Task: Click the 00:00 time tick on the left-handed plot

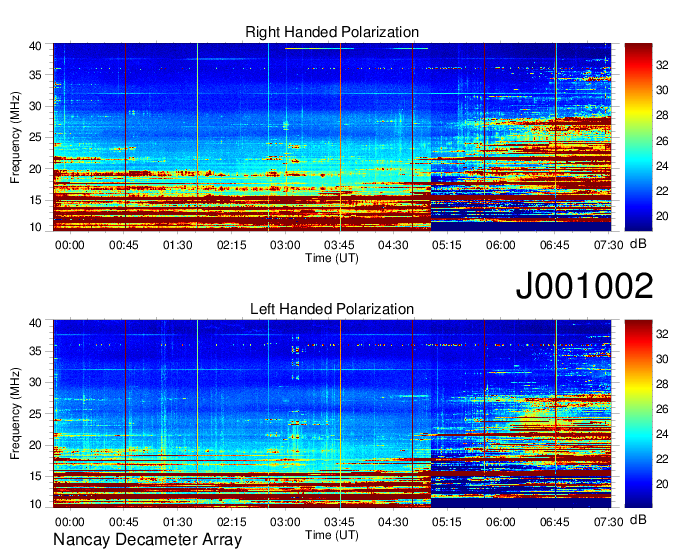Action: pyautogui.click(x=69, y=522)
